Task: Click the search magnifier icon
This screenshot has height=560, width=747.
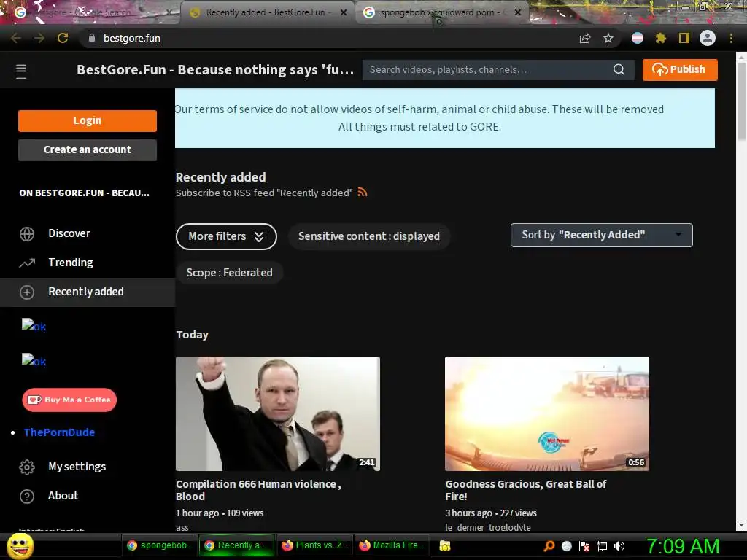Action: coord(619,69)
